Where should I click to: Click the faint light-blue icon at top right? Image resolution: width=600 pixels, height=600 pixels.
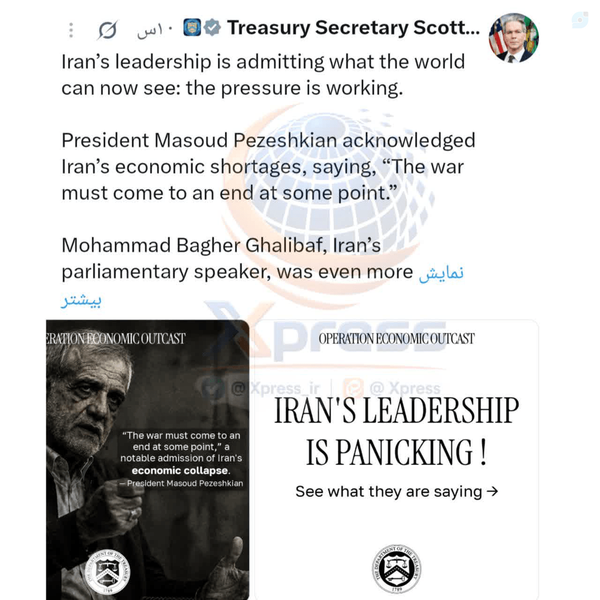point(580,20)
